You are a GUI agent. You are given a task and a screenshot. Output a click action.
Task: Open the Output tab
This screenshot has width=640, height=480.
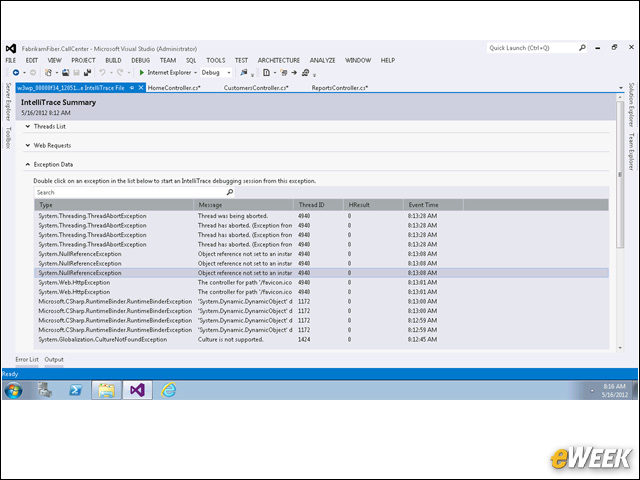(x=54, y=360)
